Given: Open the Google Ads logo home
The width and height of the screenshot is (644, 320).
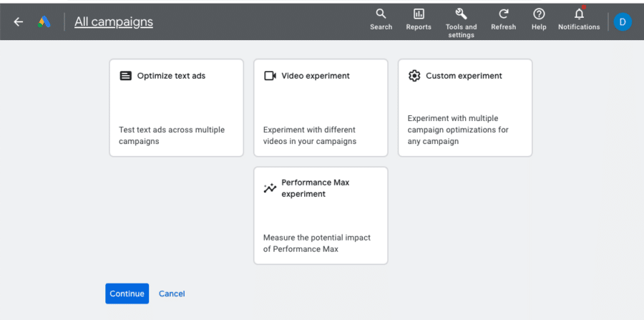Looking at the screenshot, I should [44, 22].
